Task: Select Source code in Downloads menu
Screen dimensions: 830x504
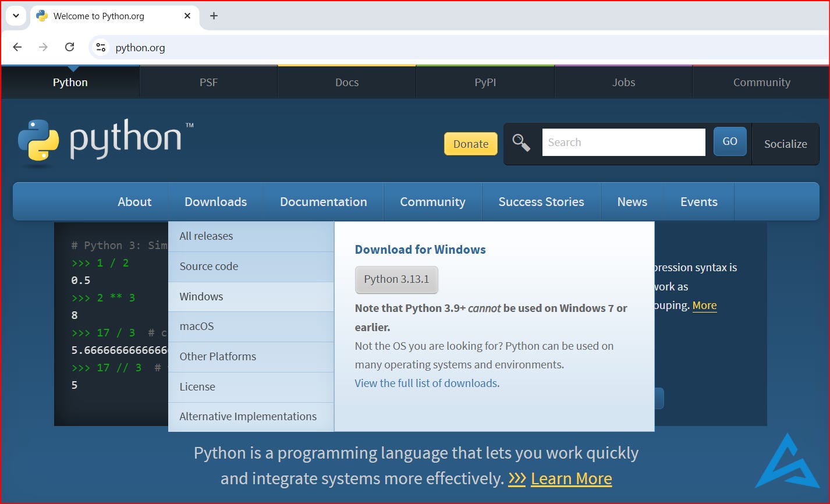Action: click(251, 267)
